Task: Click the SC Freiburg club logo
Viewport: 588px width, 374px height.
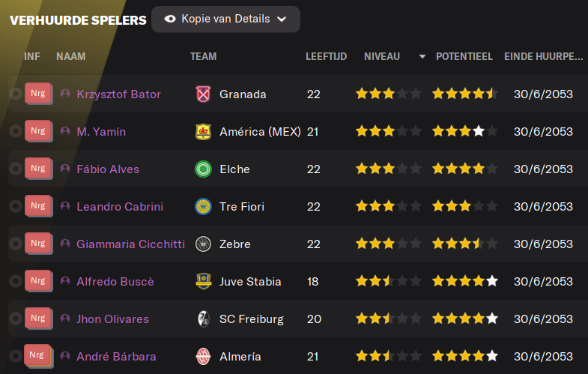Action: click(x=203, y=319)
